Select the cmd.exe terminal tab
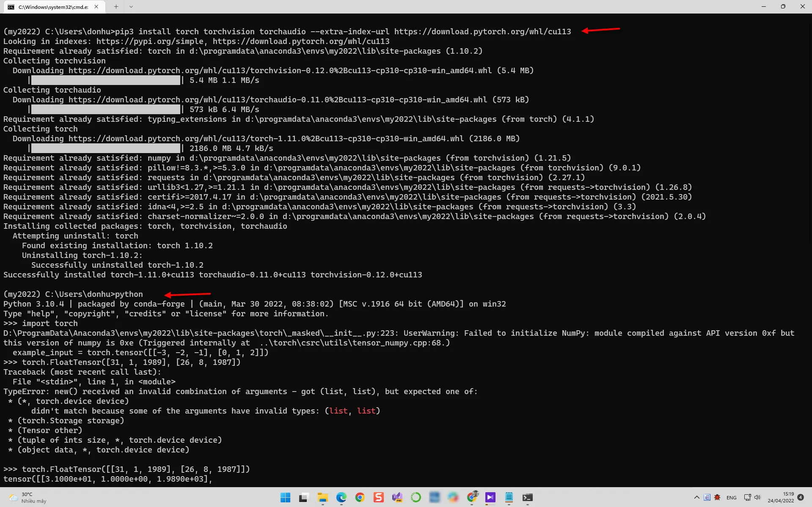Screen dimensions: 812x507 coord(54,7)
